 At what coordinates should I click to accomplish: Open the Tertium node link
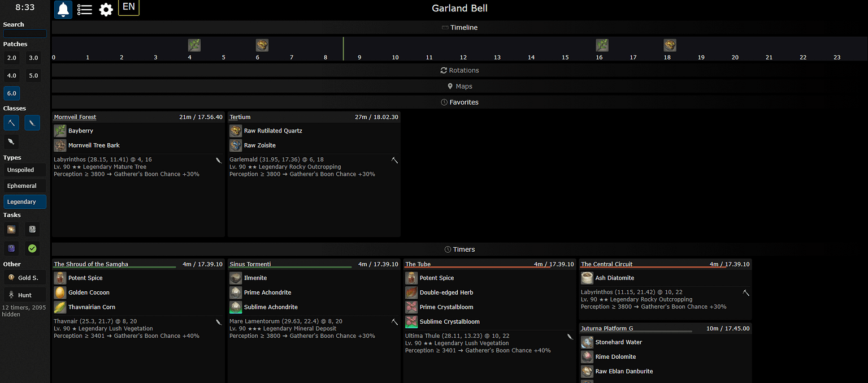tap(240, 117)
